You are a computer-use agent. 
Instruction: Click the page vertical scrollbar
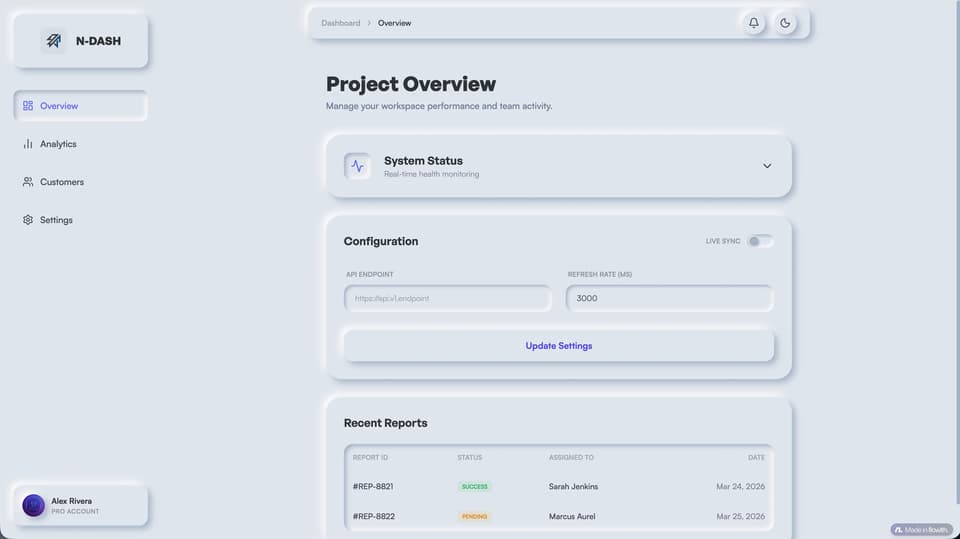click(958, 252)
